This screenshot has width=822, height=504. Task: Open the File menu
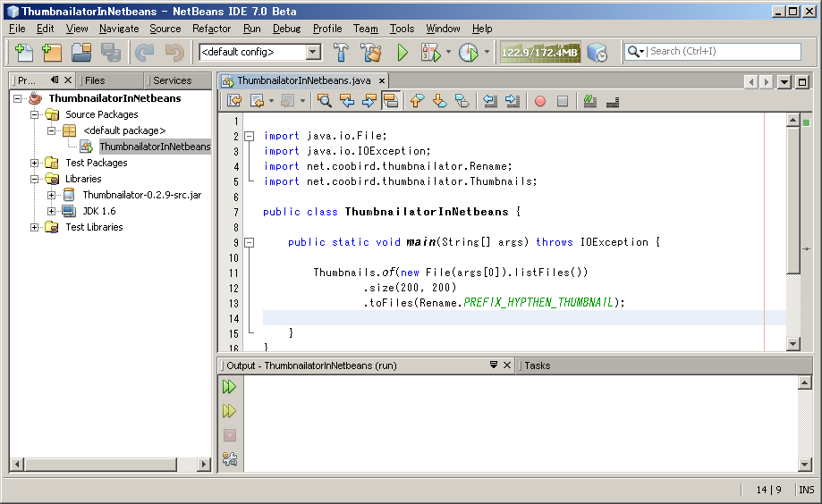click(x=17, y=29)
